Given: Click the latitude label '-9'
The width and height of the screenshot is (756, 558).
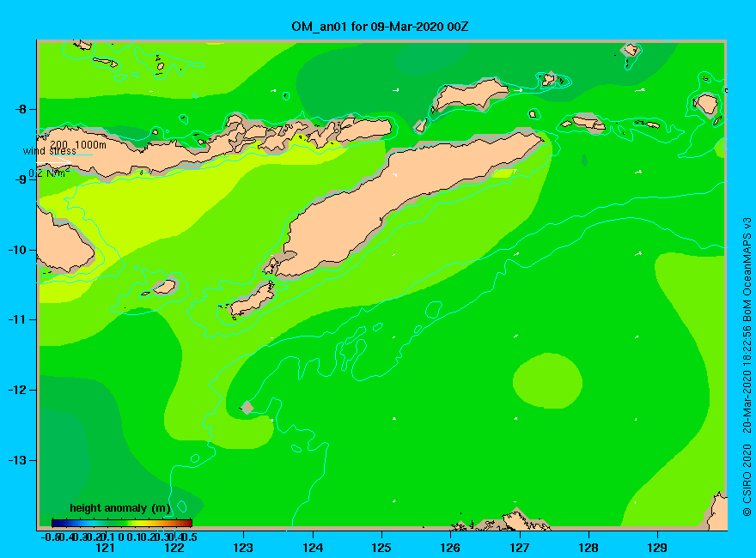Looking at the screenshot, I should point(21,179).
